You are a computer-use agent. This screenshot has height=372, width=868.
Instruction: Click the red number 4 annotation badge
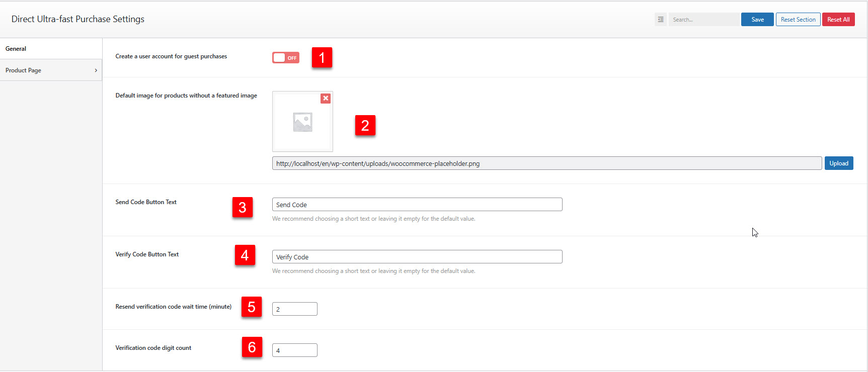(245, 255)
